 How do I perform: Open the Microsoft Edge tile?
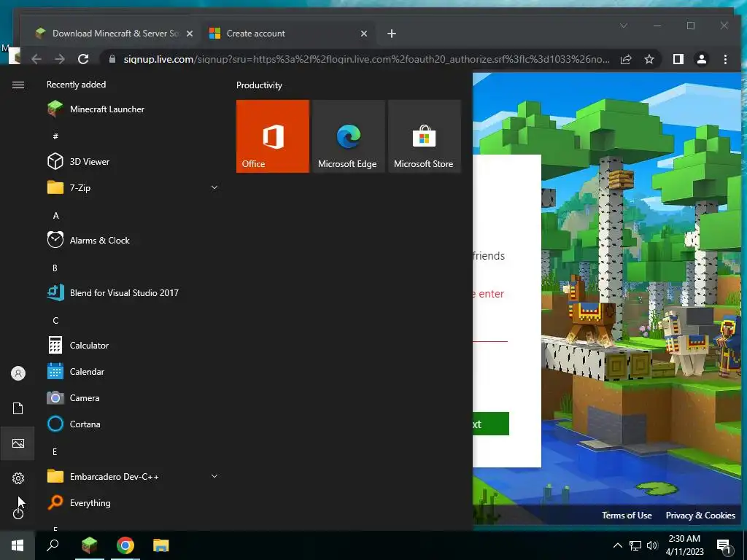click(x=348, y=136)
